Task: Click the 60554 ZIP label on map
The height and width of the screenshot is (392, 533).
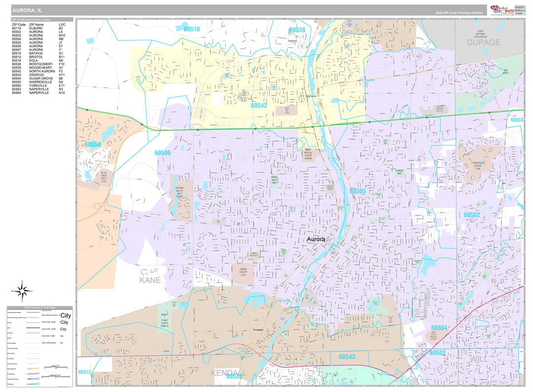Action: coord(93,145)
